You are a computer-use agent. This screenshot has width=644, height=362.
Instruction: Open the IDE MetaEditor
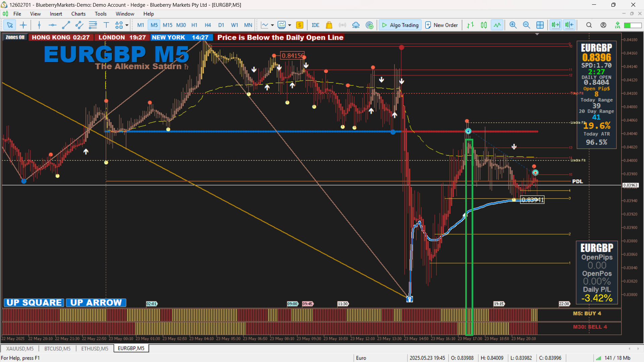315,25
